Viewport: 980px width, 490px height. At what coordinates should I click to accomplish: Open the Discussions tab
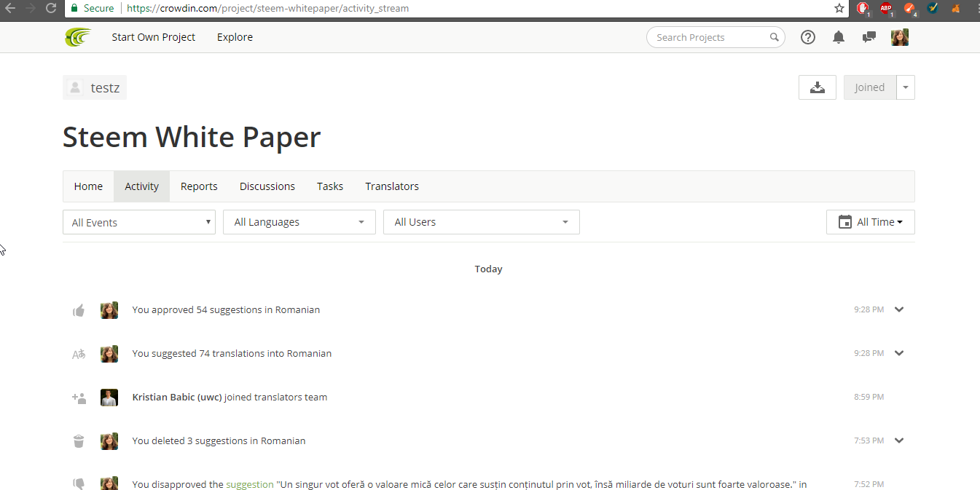tap(267, 186)
